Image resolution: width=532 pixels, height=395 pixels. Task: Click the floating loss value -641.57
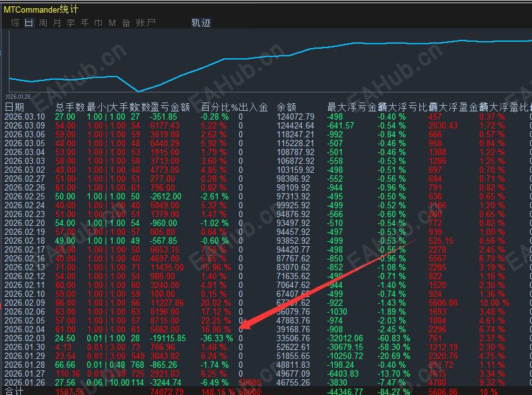click(340, 126)
